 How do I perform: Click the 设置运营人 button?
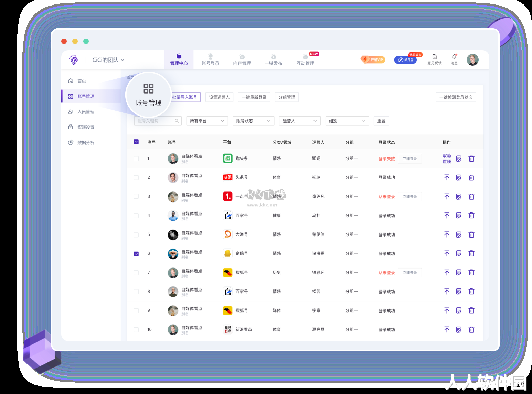tap(219, 97)
